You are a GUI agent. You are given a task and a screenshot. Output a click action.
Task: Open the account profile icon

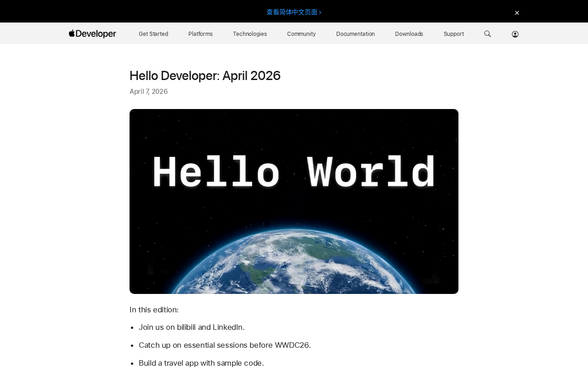[x=515, y=34]
